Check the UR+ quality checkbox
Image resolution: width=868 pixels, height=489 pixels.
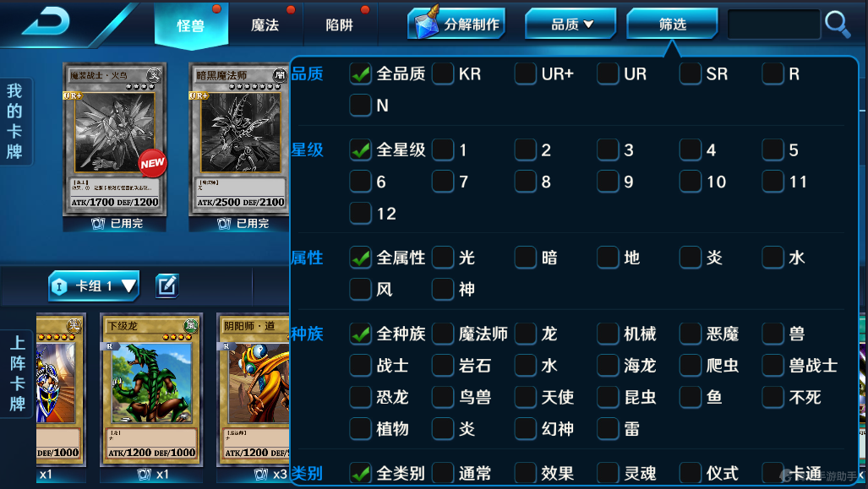526,73
